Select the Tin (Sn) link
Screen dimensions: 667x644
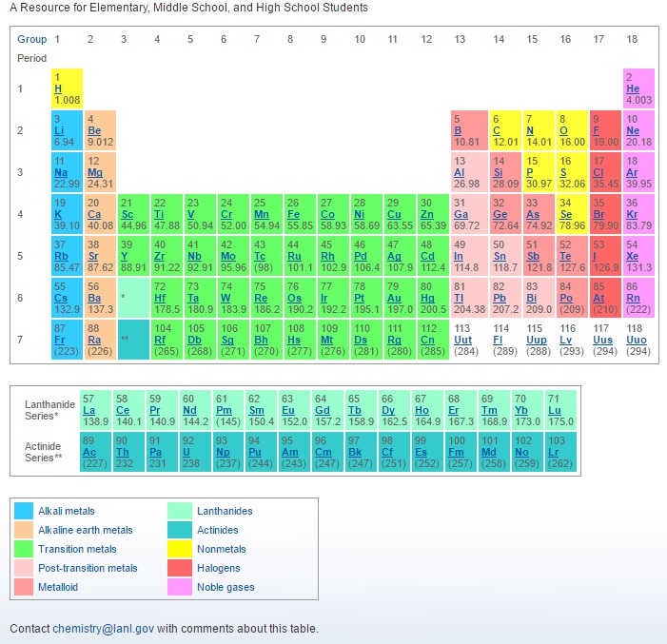500,256
